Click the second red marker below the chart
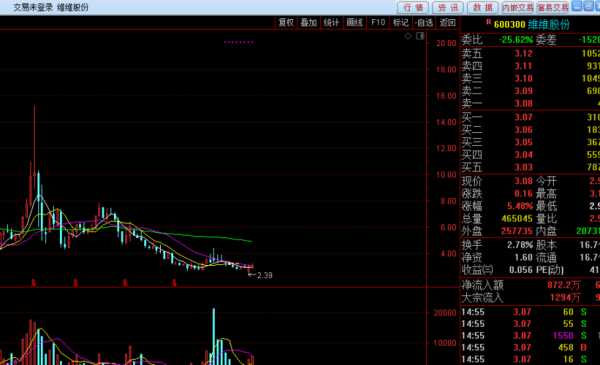The height and width of the screenshot is (365, 600). 75,283
